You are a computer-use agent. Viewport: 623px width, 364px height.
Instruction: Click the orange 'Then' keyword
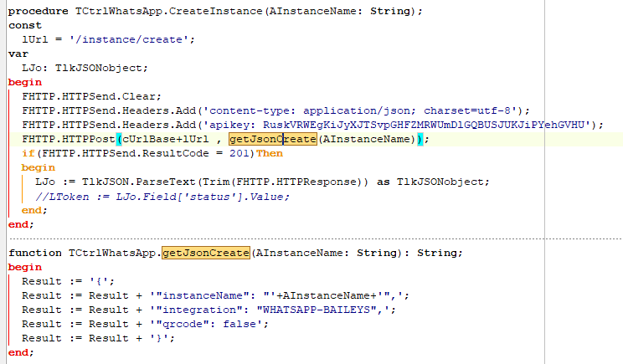[x=270, y=154]
